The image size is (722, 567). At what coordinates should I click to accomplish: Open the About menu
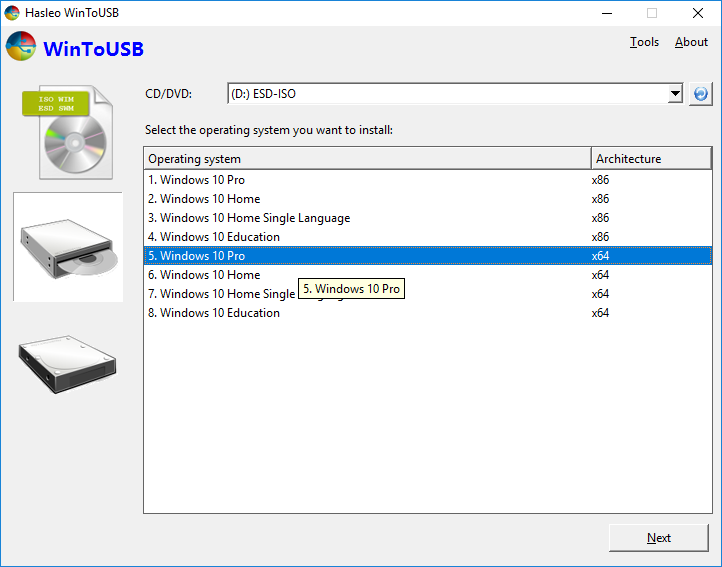[691, 42]
